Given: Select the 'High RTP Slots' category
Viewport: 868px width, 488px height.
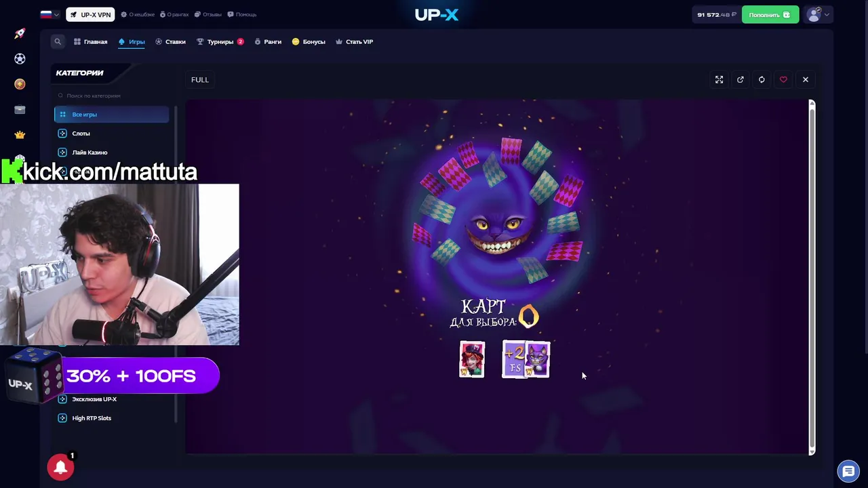Looking at the screenshot, I should (112, 418).
